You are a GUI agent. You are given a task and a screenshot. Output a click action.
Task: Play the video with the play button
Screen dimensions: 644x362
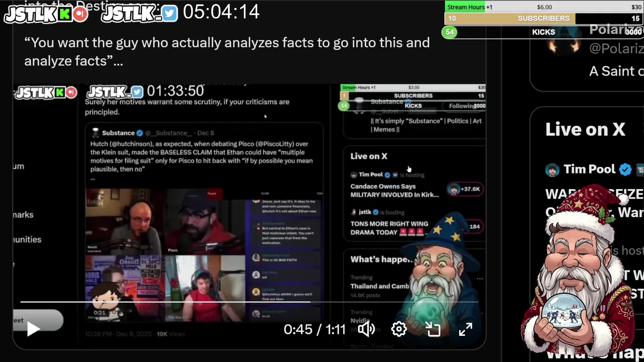tap(33, 329)
